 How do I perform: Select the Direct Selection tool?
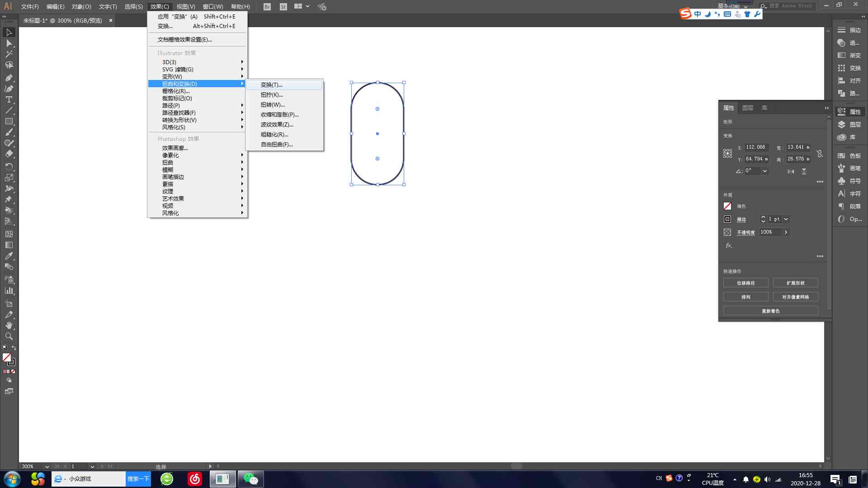[x=9, y=43]
